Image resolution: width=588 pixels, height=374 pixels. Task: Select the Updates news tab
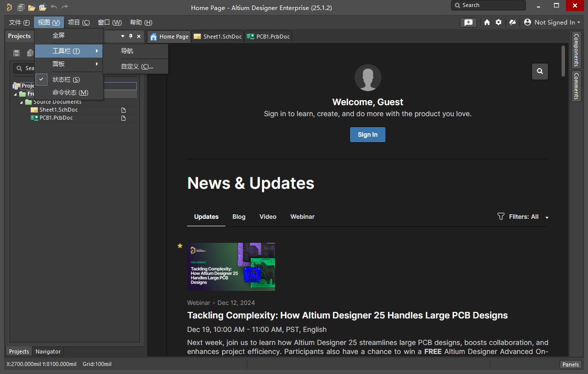pyautogui.click(x=206, y=217)
